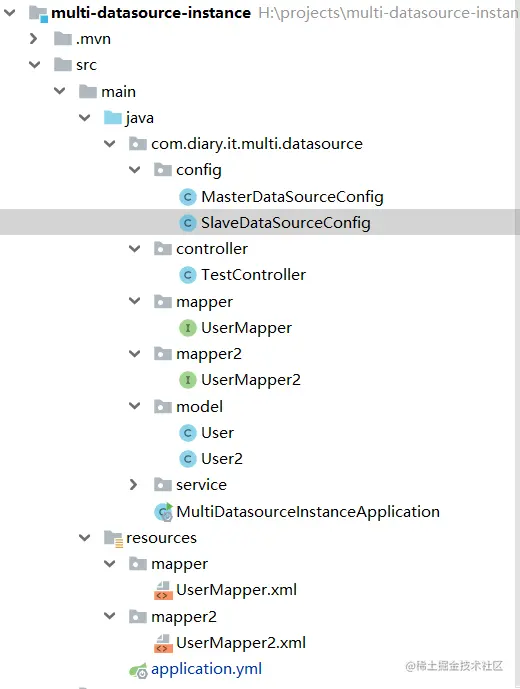Click the User2 class icon
The image size is (520, 689).
[x=188, y=459]
